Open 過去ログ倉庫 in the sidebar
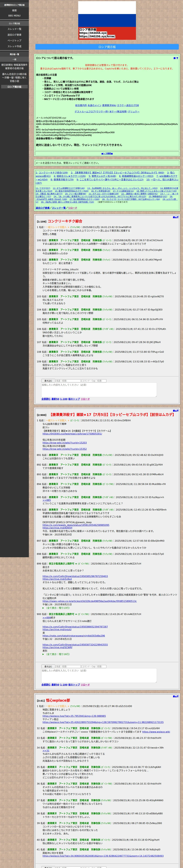The width and height of the screenshot is (183, 868). click(x=14, y=35)
